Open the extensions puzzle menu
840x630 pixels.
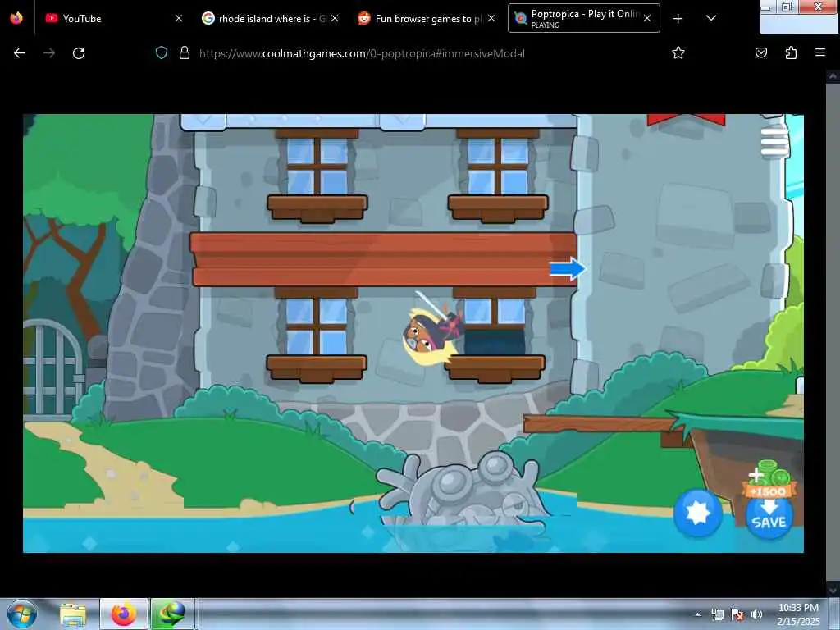(x=791, y=53)
